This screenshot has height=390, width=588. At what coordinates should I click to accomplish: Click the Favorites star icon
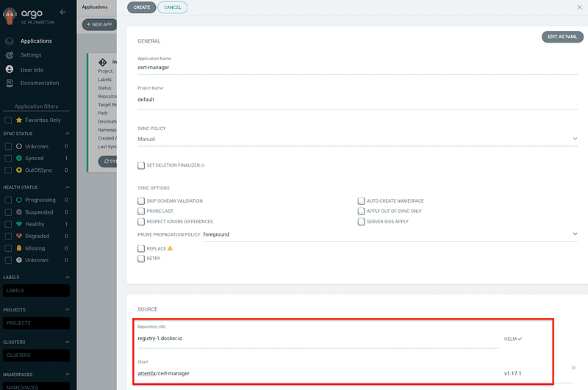19,120
